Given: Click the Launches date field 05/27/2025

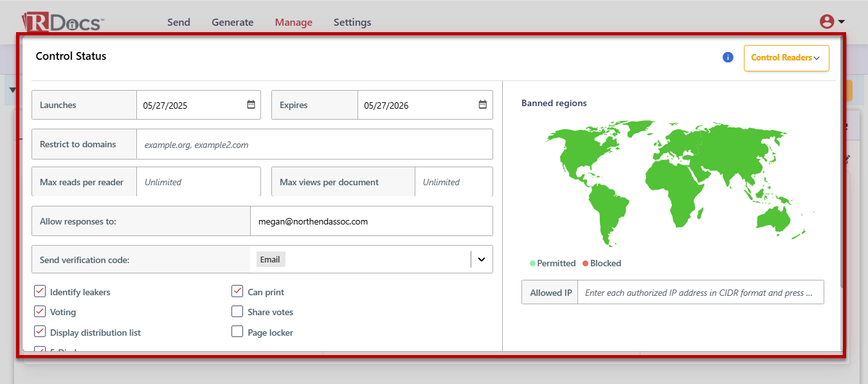Looking at the screenshot, I should [199, 105].
